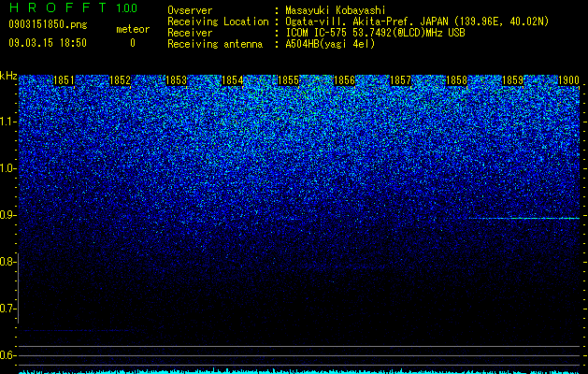Click the 1857 time marker
This screenshot has height=374, width=588.
tap(400, 80)
